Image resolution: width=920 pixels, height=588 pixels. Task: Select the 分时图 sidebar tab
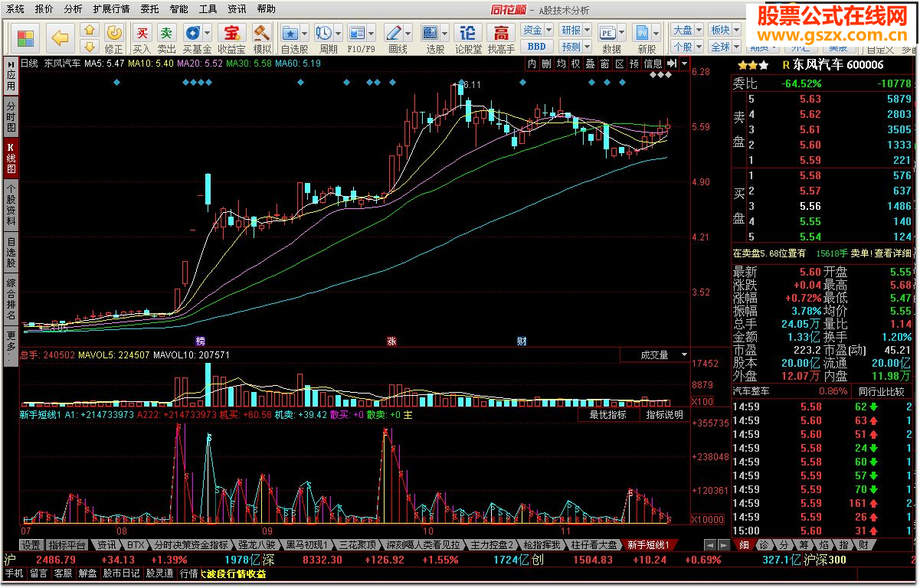point(11,116)
